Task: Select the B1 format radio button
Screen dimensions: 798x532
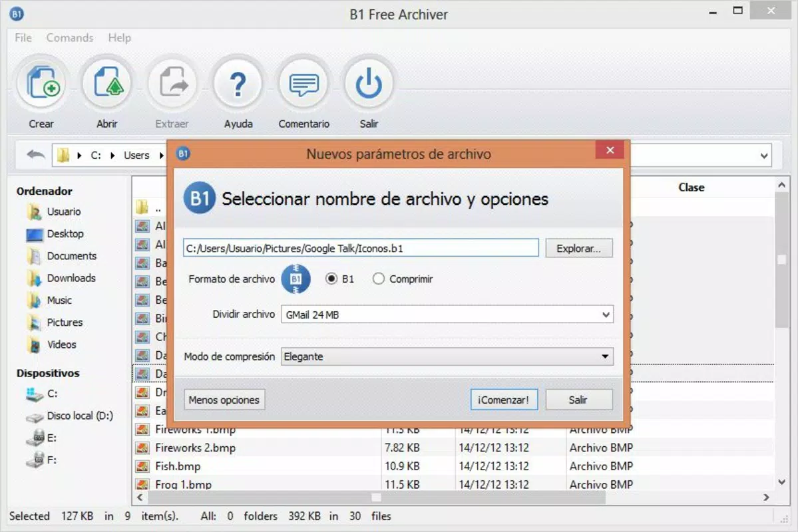Action: [x=331, y=279]
